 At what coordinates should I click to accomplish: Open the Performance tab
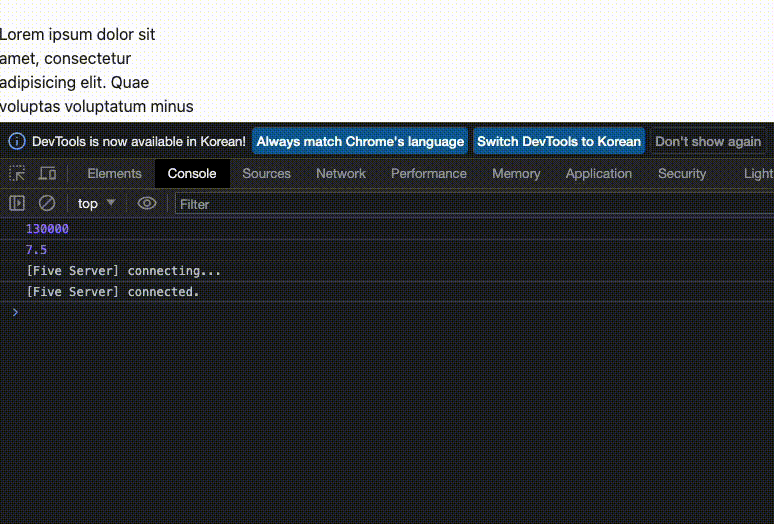tap(429, 174)
